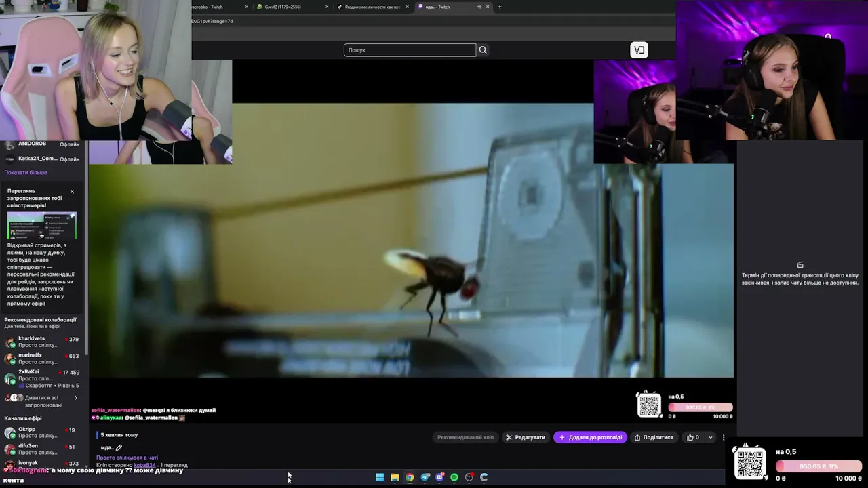Focus the Пошук search field

pos(410,50)
